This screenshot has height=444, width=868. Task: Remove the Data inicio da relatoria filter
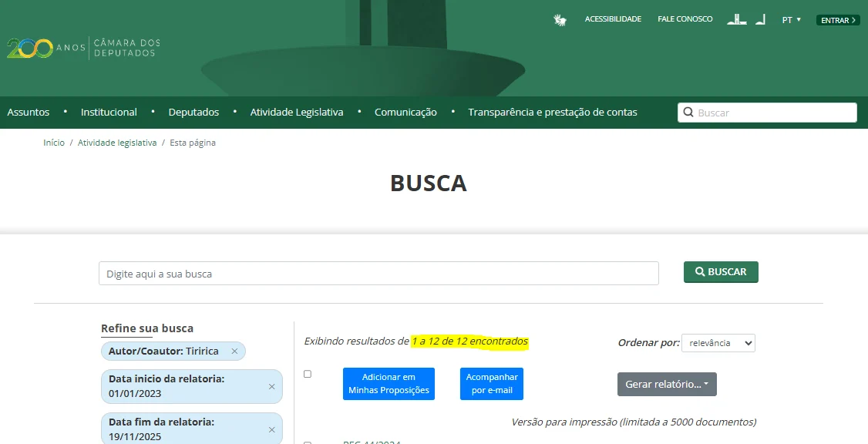tap(271, 387)
